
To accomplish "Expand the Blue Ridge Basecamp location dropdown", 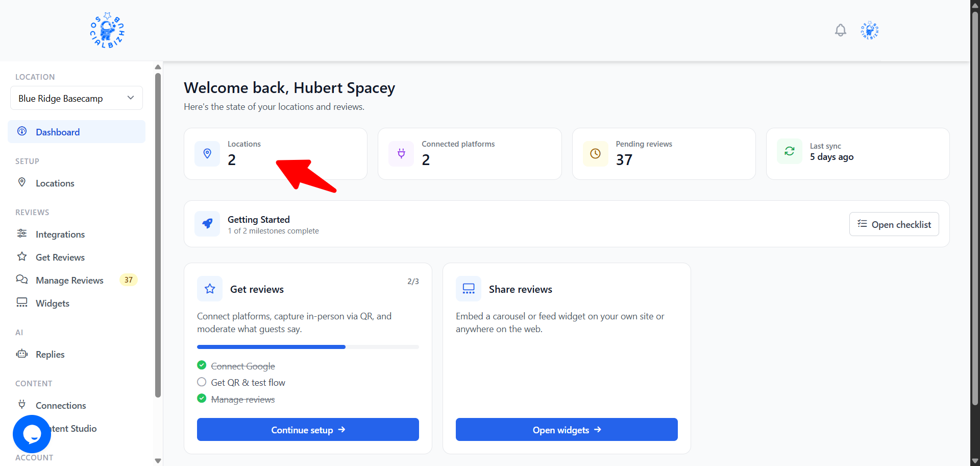I will tap(77, 98).
